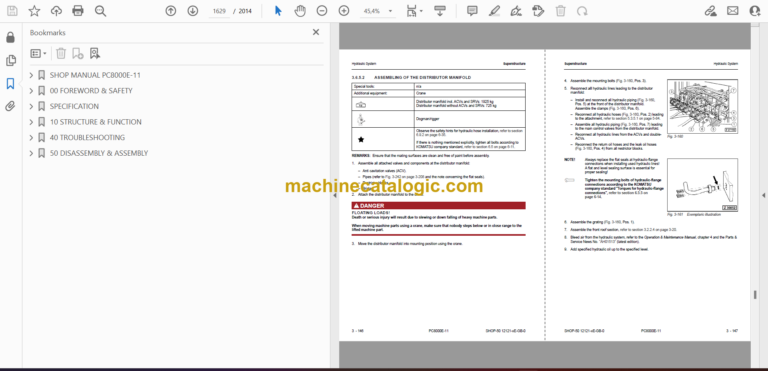Close the Bookmarks panel

pos(316,32)
